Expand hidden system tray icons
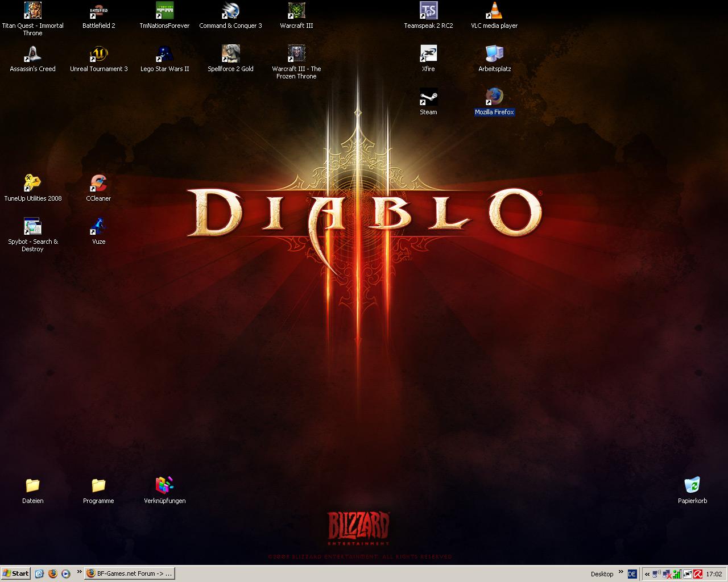 (x=647, y=574)
